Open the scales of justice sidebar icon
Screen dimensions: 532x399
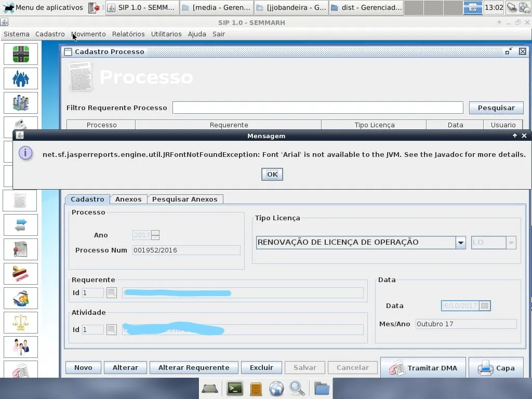coord(21,323)
